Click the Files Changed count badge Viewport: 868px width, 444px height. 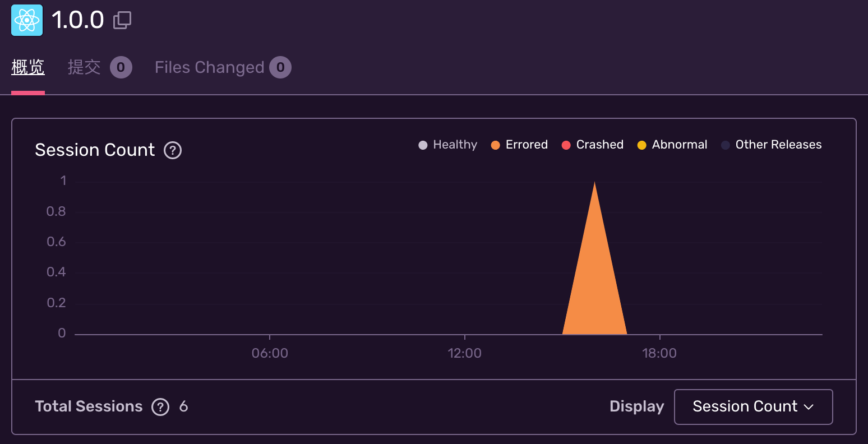point(280,67)
